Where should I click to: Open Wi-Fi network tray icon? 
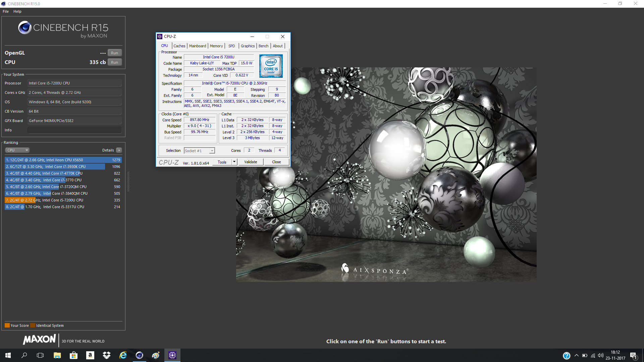coord(593,355)
